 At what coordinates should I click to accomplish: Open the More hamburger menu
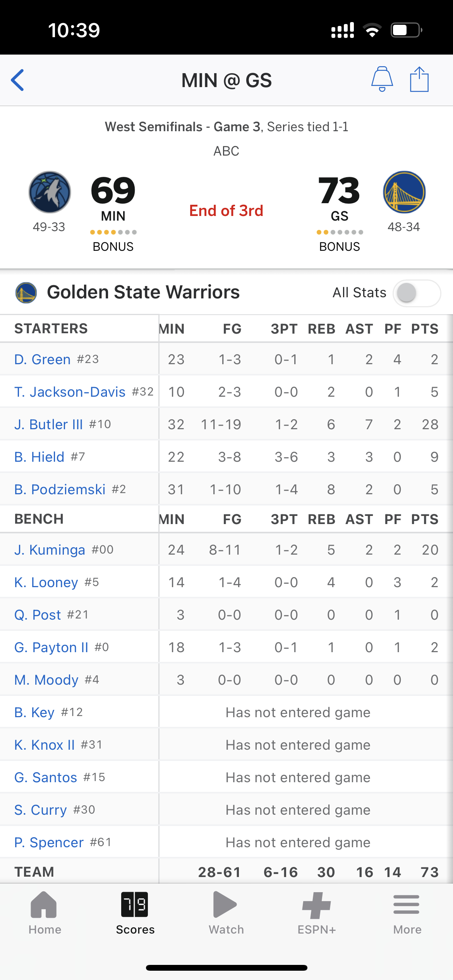pos(406,905)
